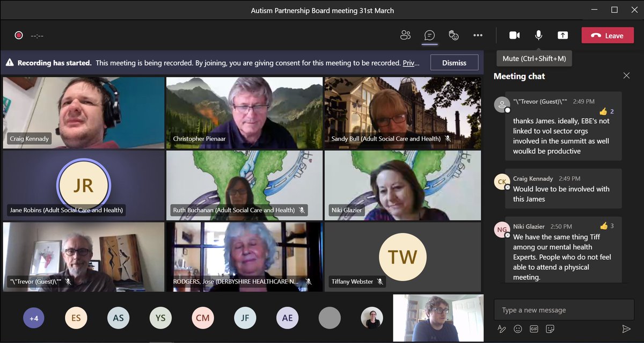
Task: Select the CM participant avatar
Action: pos(203,318)
